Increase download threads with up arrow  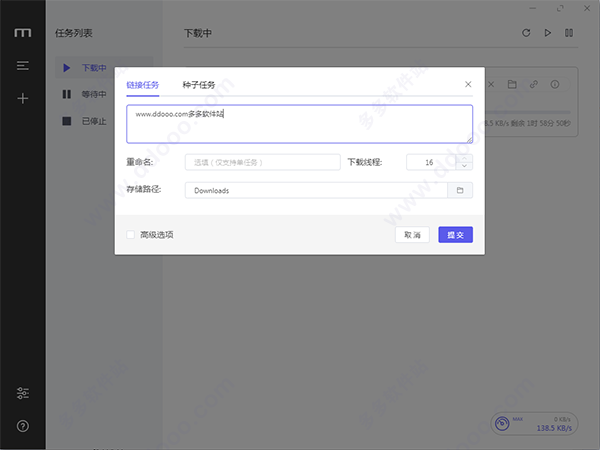(464, 158)
